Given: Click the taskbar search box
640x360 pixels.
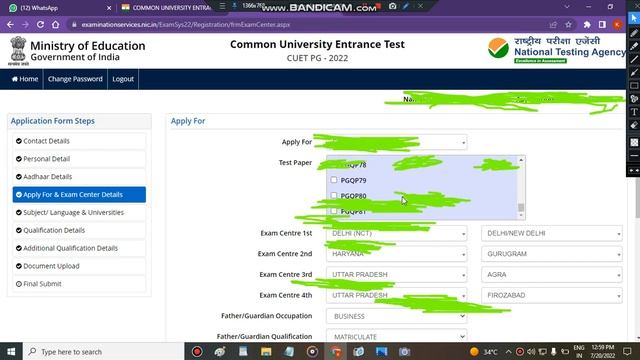Looking at the screenshot, I should pyautogui.click(x=104, y=351).
